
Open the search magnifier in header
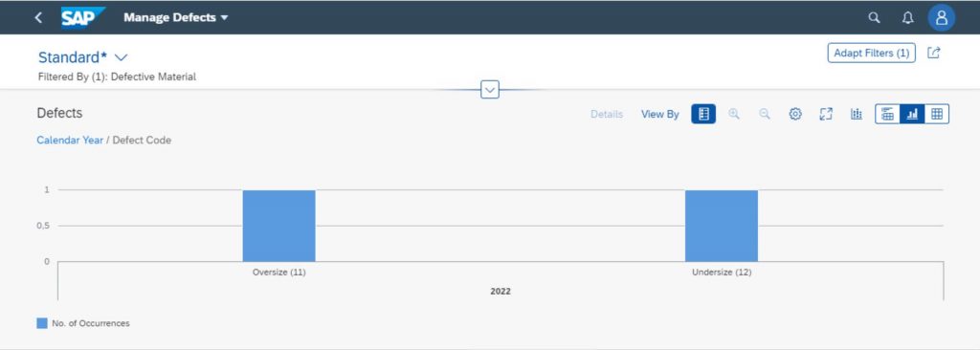point(875,17)
